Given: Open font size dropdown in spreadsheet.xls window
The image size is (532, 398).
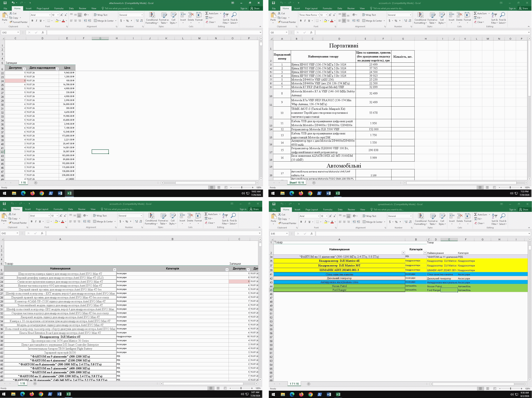Looking at the screenshot, I should [x=327, y=216].
